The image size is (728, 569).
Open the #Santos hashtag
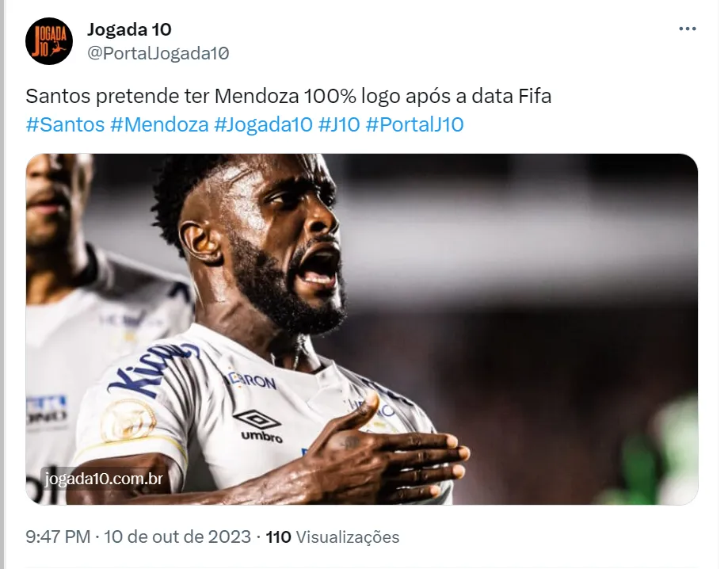click(x=65, y=124)
